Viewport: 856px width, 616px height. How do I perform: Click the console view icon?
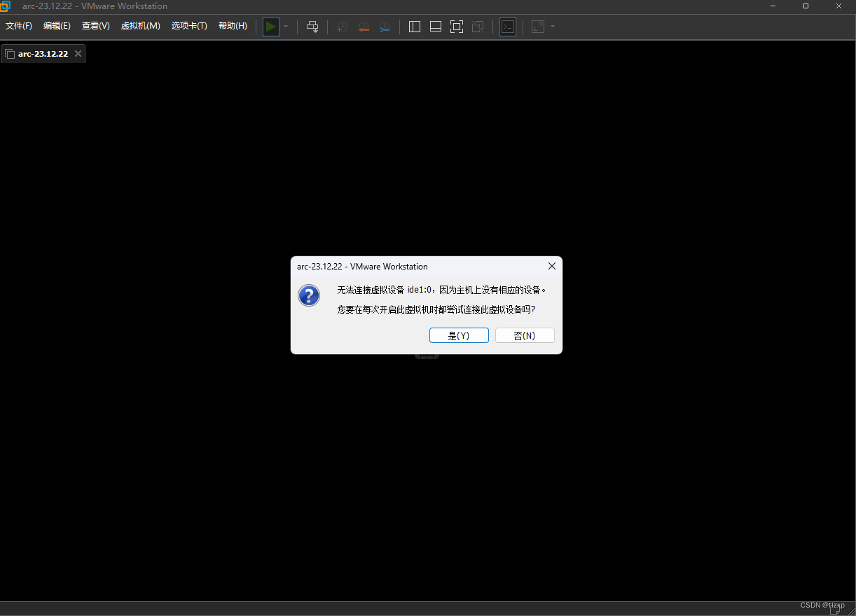508,27
